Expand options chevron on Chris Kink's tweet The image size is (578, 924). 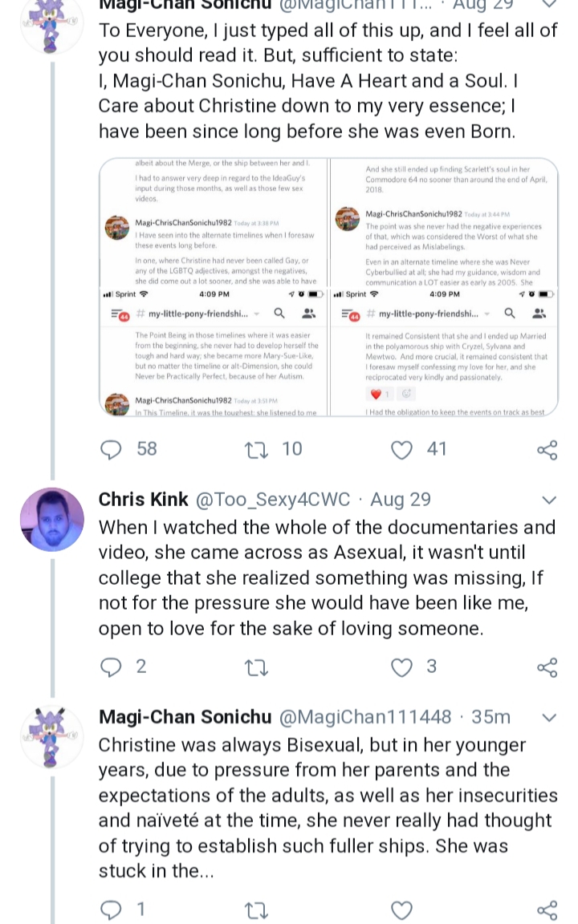pyautogui.click(x=548, y=500)
